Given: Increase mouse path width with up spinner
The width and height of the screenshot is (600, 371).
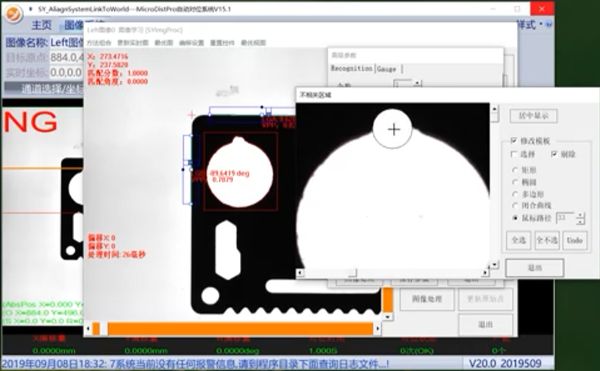Looking at the screenshot, I should pos(580,215).
